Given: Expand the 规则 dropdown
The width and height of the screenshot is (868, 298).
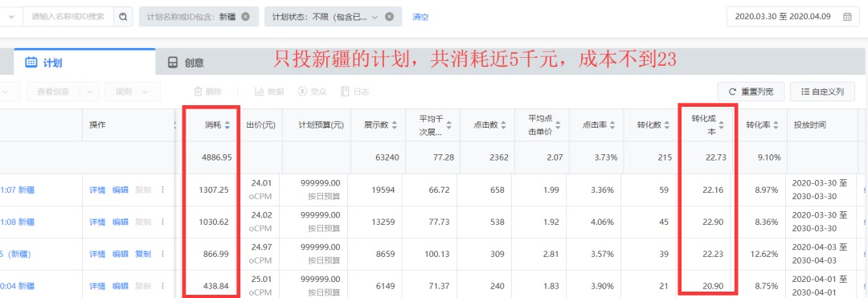Looking at the screenshot, I should pos(133,92).
